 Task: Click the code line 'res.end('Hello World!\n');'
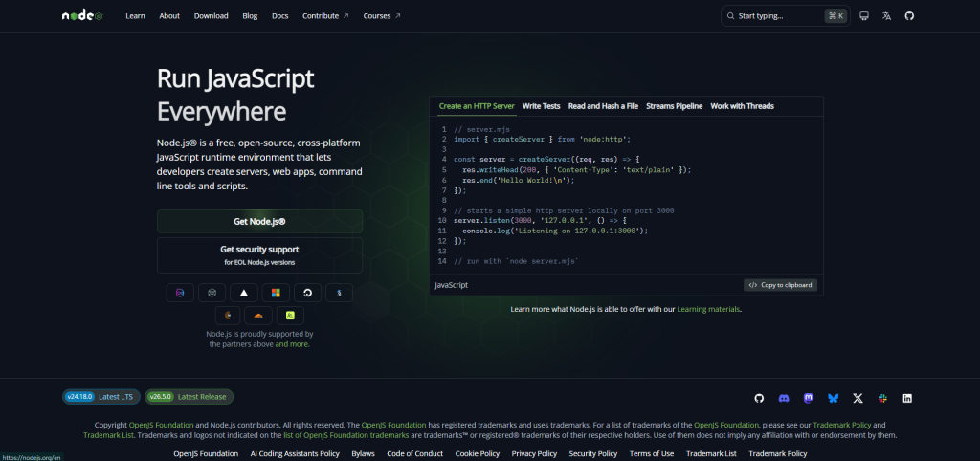click(518, 180)
